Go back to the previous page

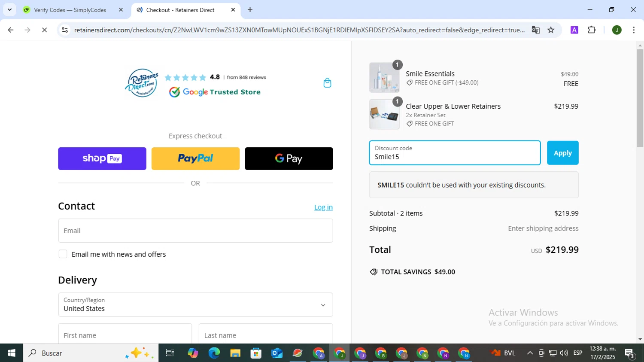(11, 30)
